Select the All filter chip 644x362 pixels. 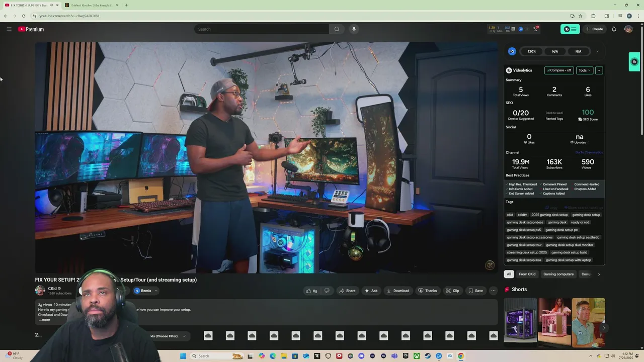(509, 274)
